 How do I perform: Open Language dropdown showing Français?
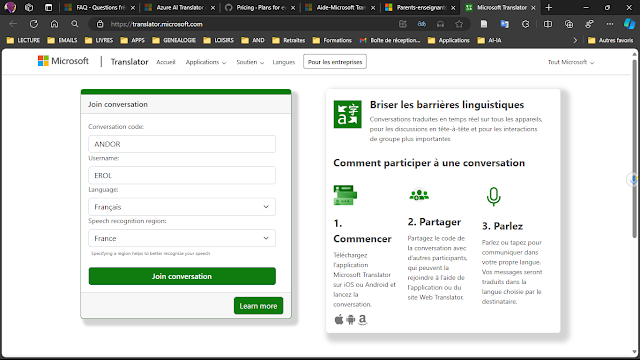tap(182, 207)
